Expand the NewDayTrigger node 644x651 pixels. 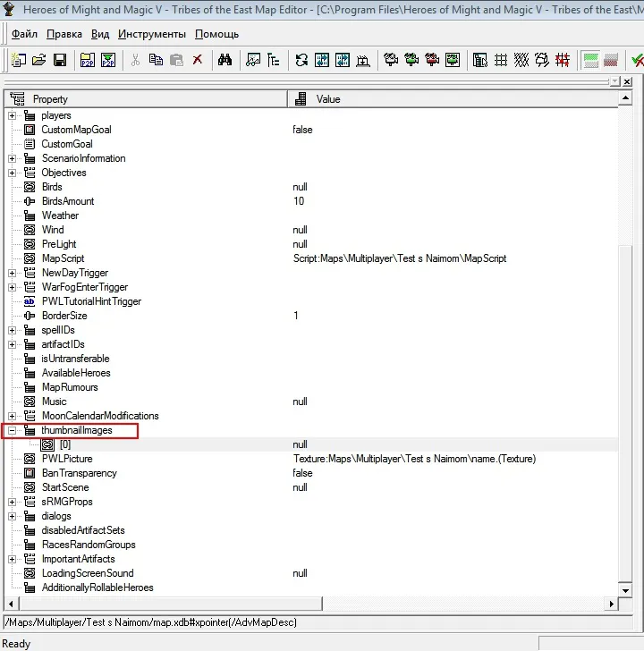point(12,273)
